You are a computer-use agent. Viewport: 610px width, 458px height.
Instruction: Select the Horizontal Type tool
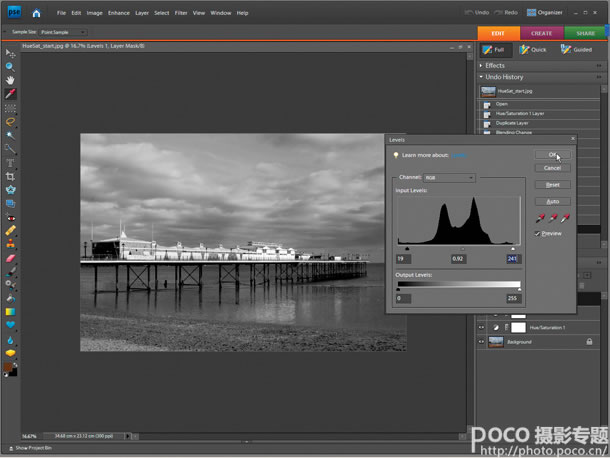pyautogui.click(x=9, y=162)
